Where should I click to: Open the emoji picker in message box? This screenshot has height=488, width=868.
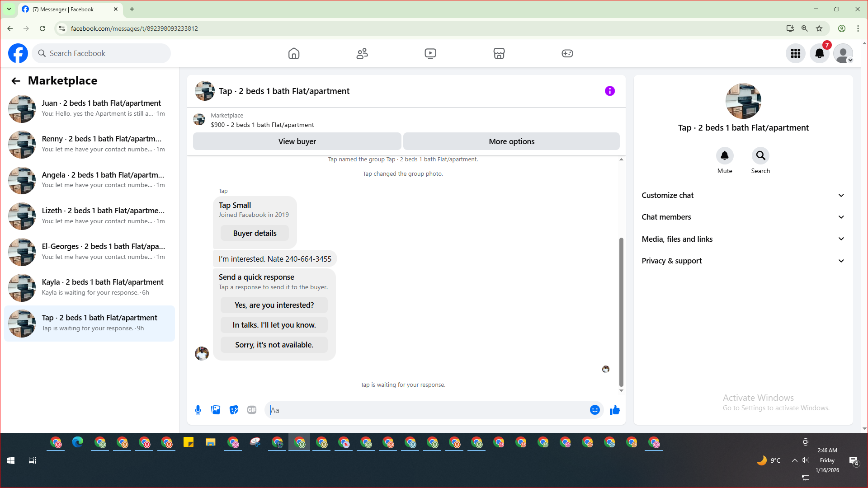click(x=594, y=410)
